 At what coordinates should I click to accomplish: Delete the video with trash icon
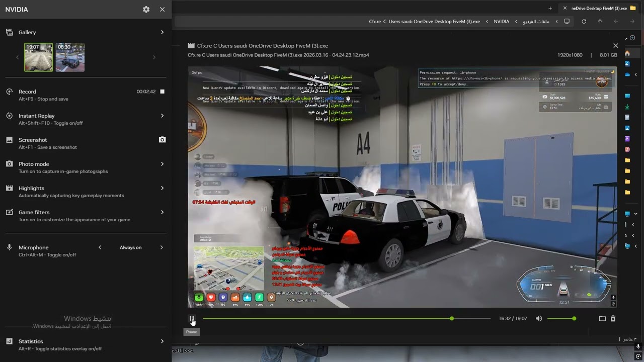(x=613, y=318)
